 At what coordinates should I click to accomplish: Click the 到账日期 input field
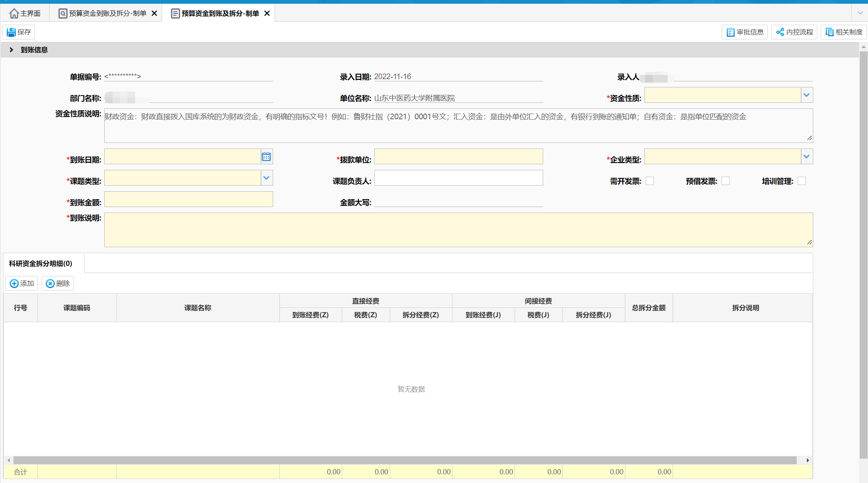pos(183,157)
